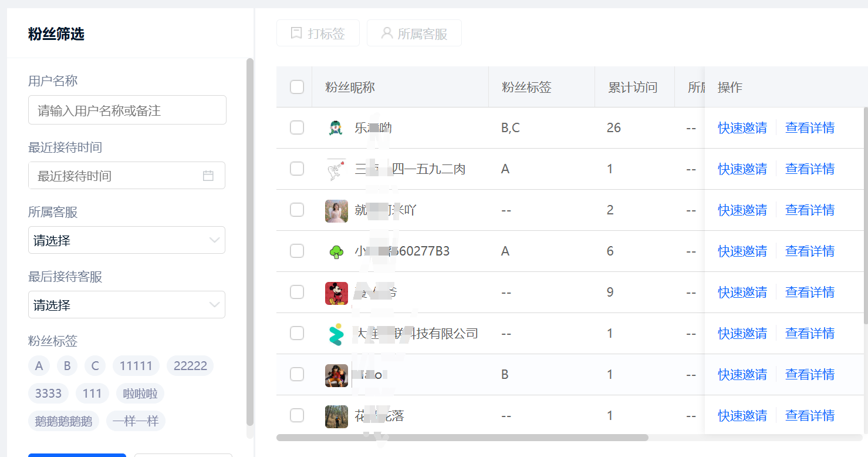The image size is (868, 457).
Task: Click the green tree avatar icon
Action: pos(336,252)
